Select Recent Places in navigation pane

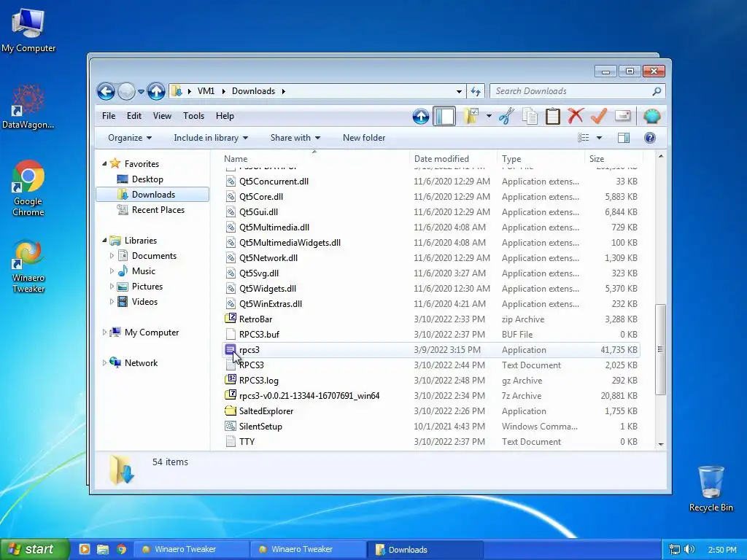[x=158, y=209]
